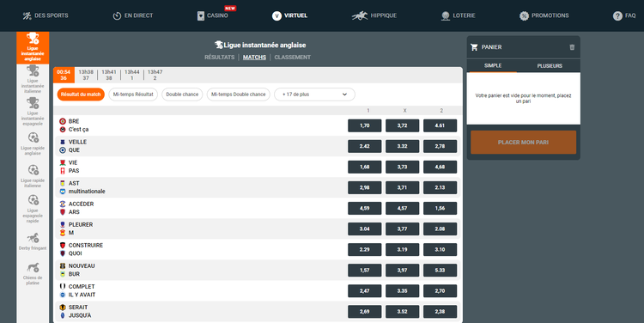This screenshot has width=644, height=323.
Task: Open the RÉSULTATS tab
Action: 219,58
